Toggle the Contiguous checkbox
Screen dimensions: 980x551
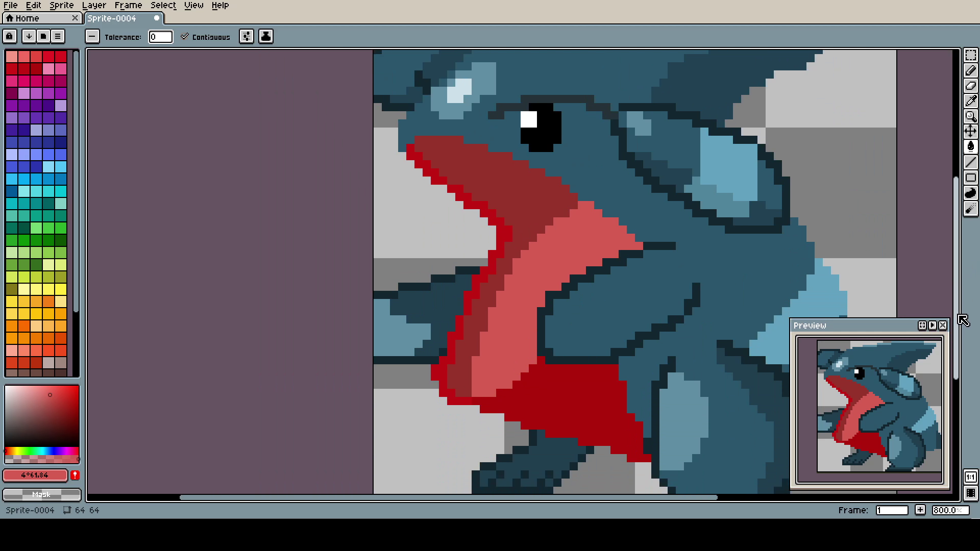206,37
